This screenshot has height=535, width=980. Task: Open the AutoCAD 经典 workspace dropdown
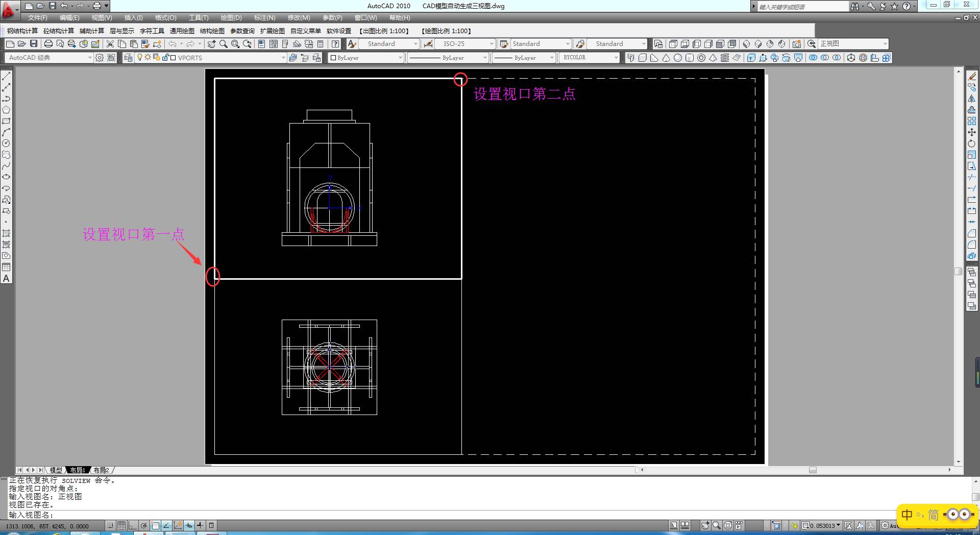[49, 58]
